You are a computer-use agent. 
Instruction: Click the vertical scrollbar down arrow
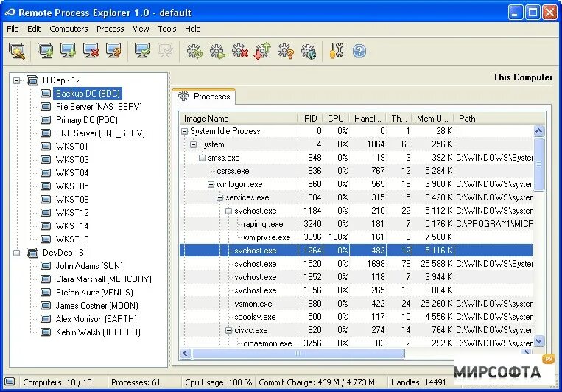(x=538, y=341)
